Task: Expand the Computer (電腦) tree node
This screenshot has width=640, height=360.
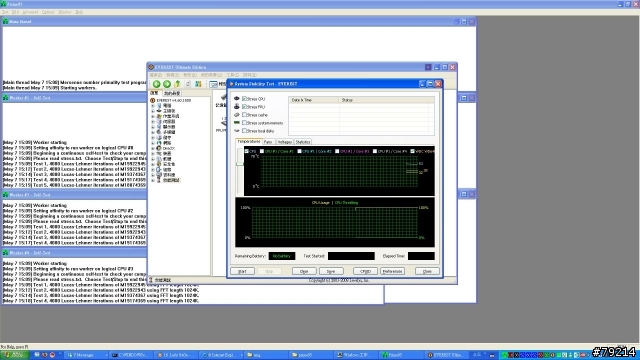Action: [x=153, y=106]
